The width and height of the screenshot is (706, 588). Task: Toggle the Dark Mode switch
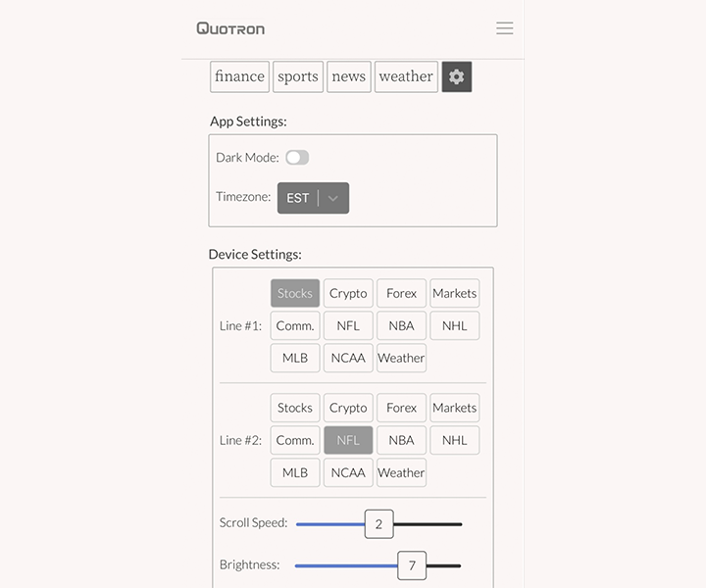click(x=297, y=158)
